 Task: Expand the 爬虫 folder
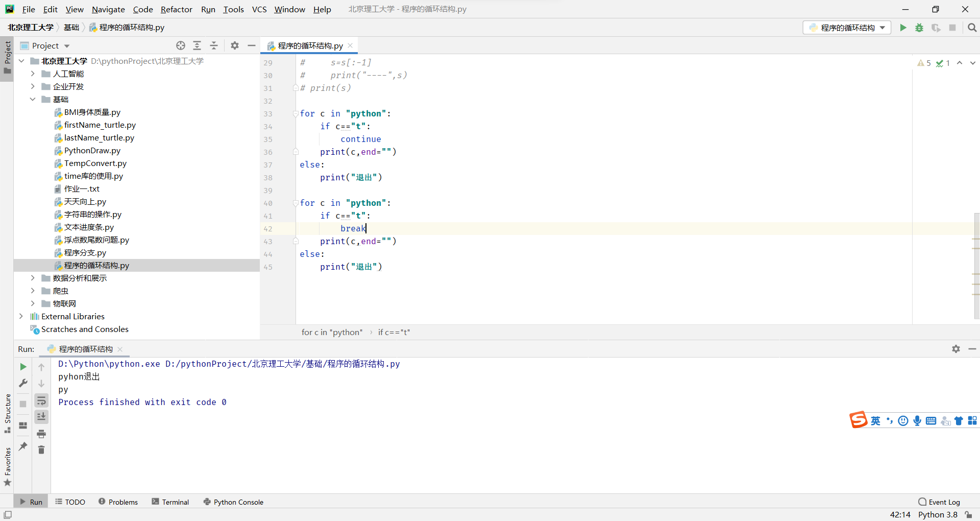coord(33,291)
